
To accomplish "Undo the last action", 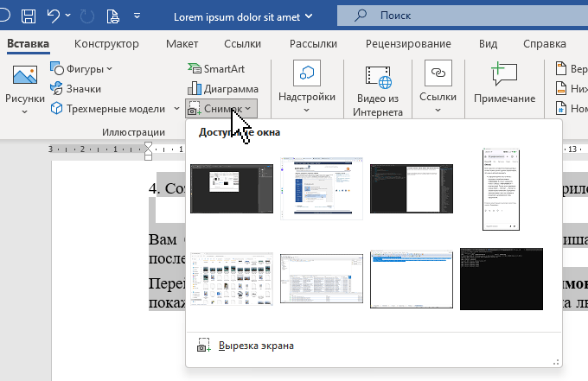I will click(54, 16).
